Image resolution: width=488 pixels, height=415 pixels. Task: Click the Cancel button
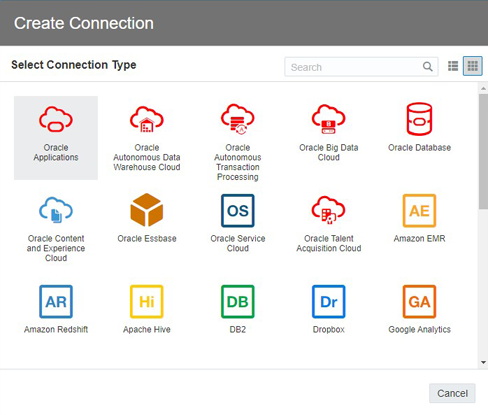pos(452,393)
